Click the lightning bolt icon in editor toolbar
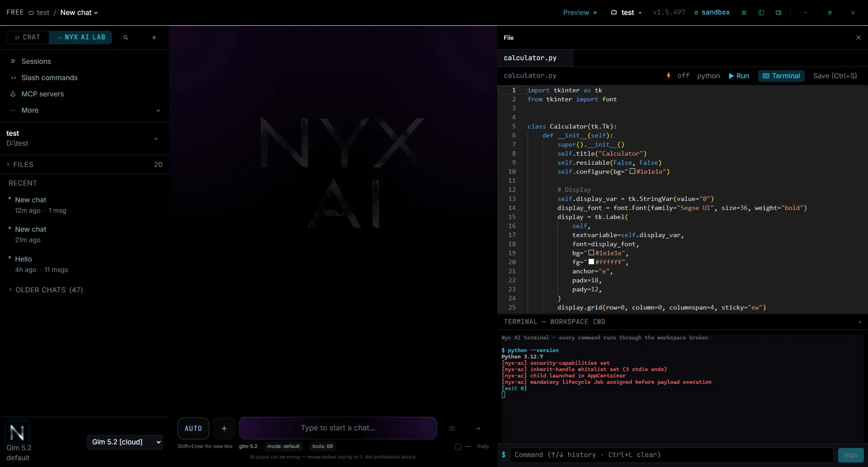The height and width of the screenshot is (467, 868). [x=669, y=76]
